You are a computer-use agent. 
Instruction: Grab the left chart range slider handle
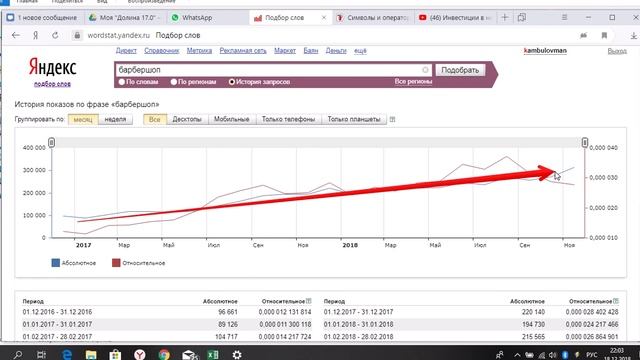click(x=51, y=142)
